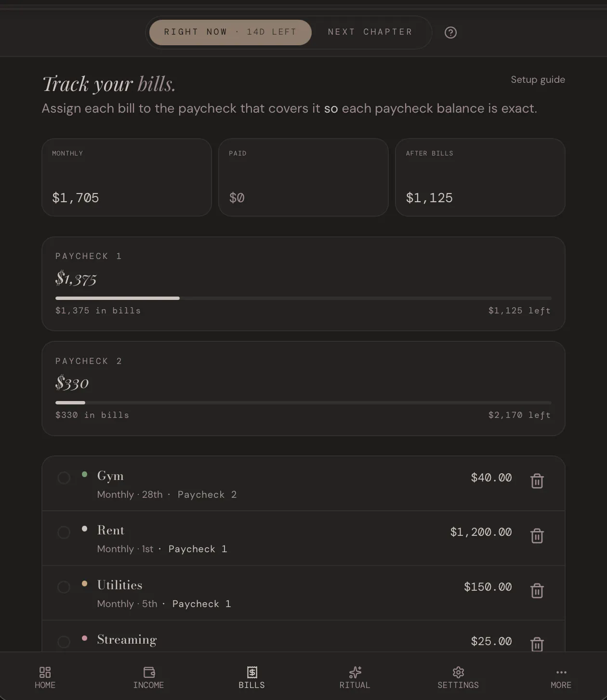Mark the Utilities bill as paid
The height and width of the screenshot is (700, 607).
pos(64,587)
